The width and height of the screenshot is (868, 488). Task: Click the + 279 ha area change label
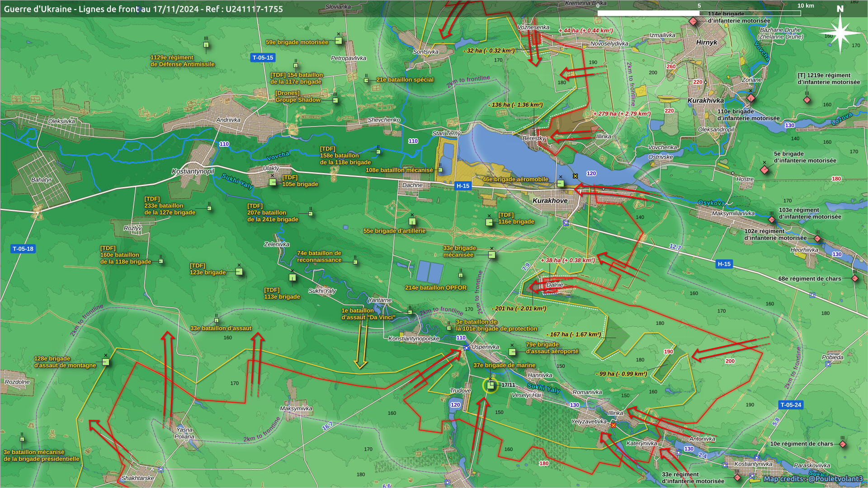[x=622, y=114]
